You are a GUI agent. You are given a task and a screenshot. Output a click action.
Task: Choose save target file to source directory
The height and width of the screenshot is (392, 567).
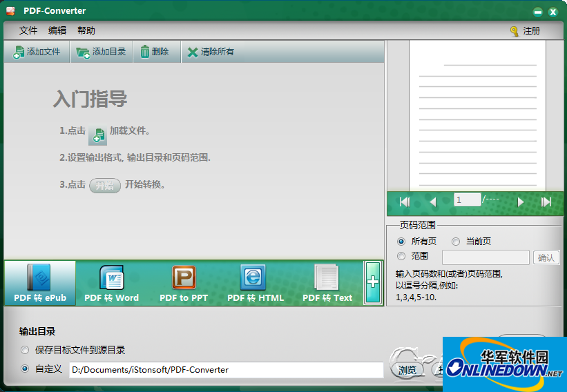[25, 350]
